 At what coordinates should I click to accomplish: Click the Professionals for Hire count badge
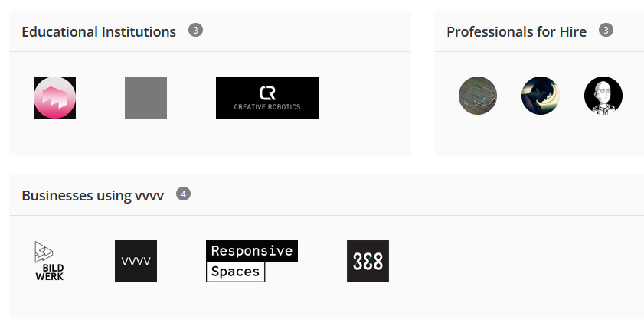606,30
